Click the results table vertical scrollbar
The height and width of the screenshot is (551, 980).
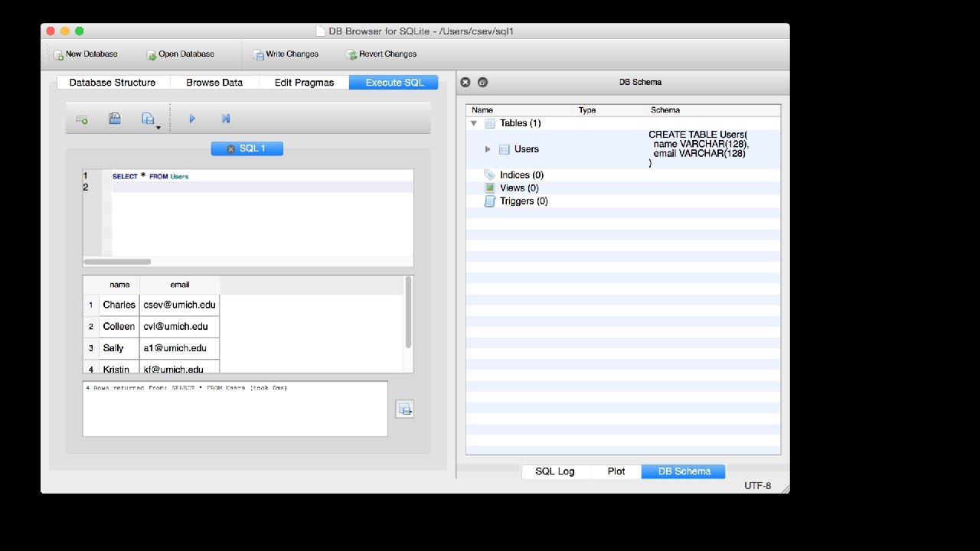point(409,313)
